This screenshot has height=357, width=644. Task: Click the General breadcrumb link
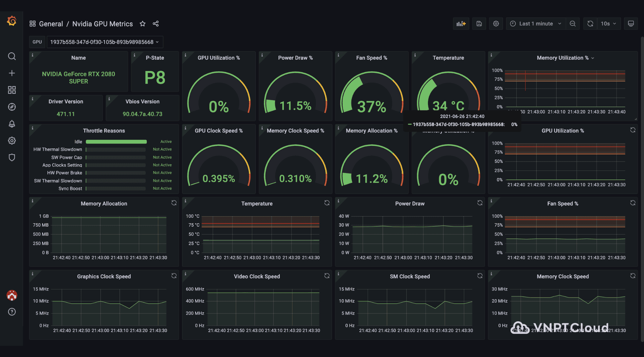tap(51, 23)
